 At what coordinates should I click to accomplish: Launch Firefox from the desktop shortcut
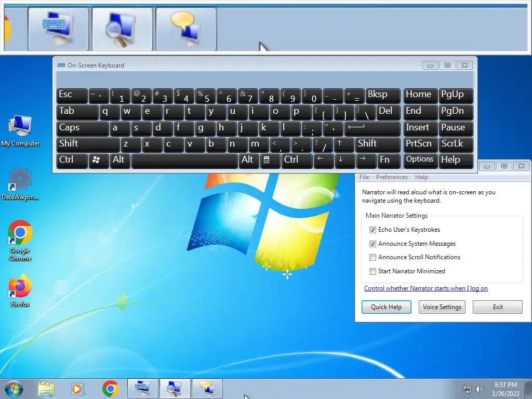point(20,291)
